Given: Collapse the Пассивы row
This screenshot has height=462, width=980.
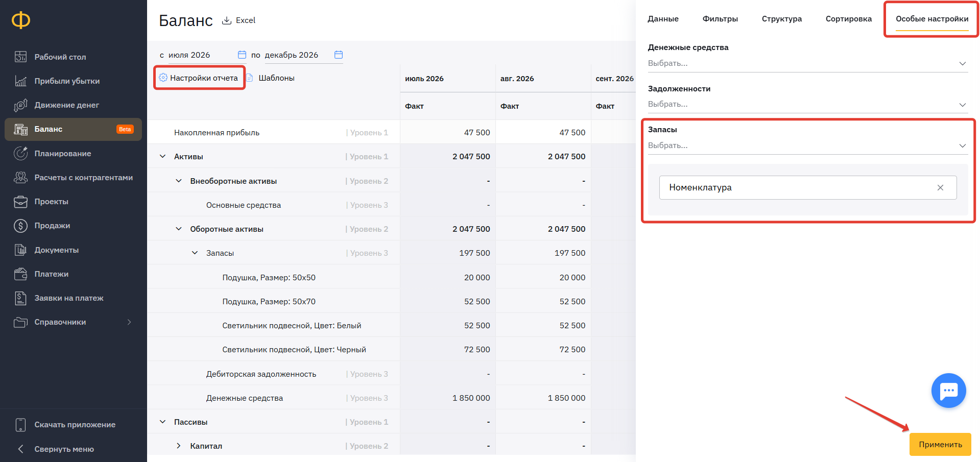Looking at the screenshot, I should point(162,422).
